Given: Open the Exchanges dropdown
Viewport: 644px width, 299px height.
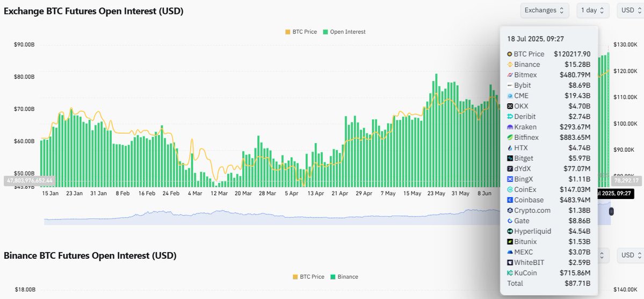Looking at the screenshot, I should click(x=545, y=10).
